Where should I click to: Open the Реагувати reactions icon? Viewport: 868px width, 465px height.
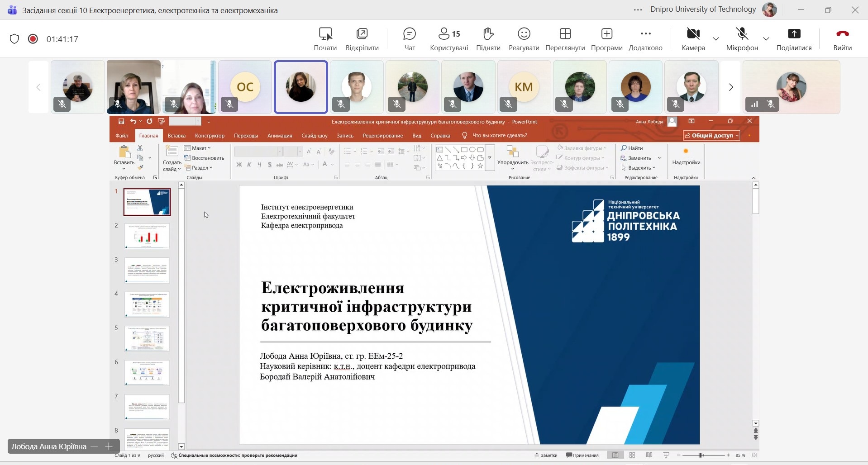524,38
